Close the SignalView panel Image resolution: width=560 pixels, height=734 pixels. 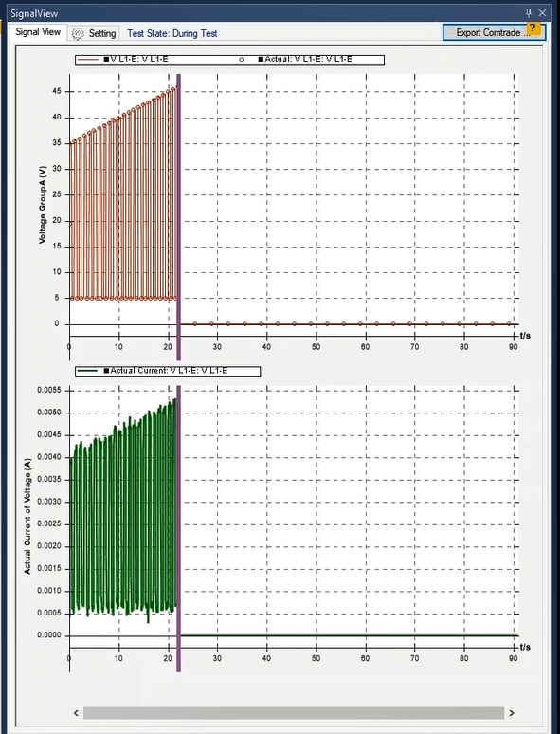click(542, 13)
